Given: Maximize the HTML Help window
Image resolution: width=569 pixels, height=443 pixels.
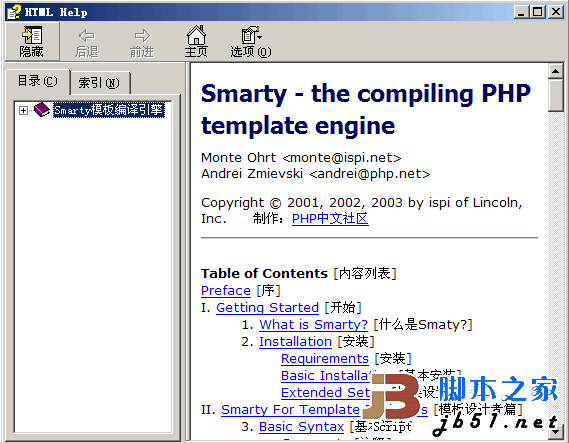Looking at the screenshot, I should point(537,12).
